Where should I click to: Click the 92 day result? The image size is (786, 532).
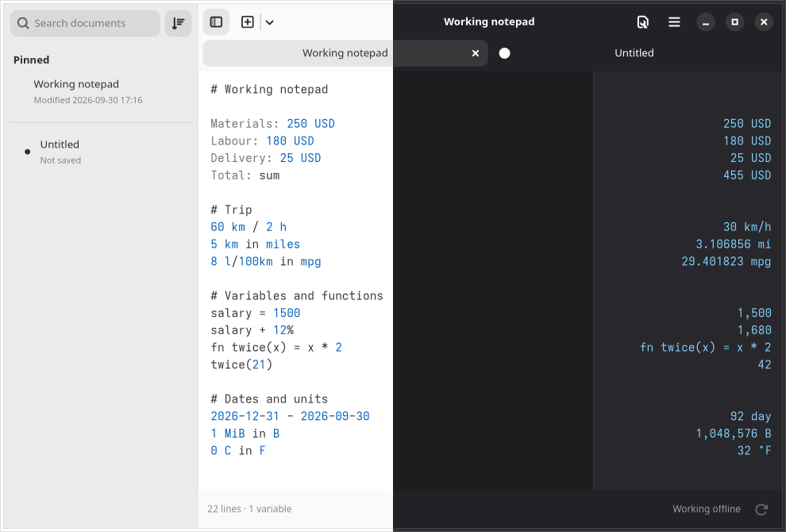(x=750, y=416)
